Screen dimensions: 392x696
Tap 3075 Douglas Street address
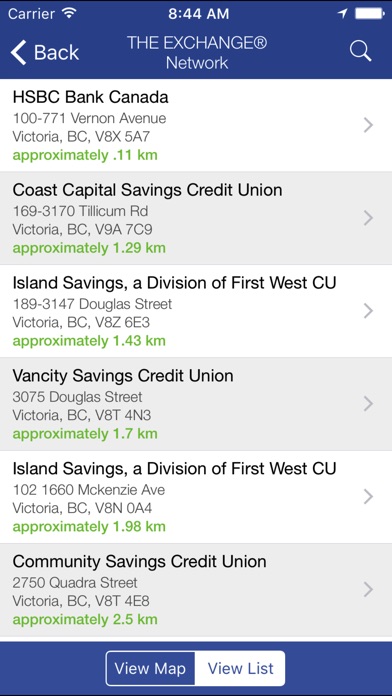pos(77,396)
